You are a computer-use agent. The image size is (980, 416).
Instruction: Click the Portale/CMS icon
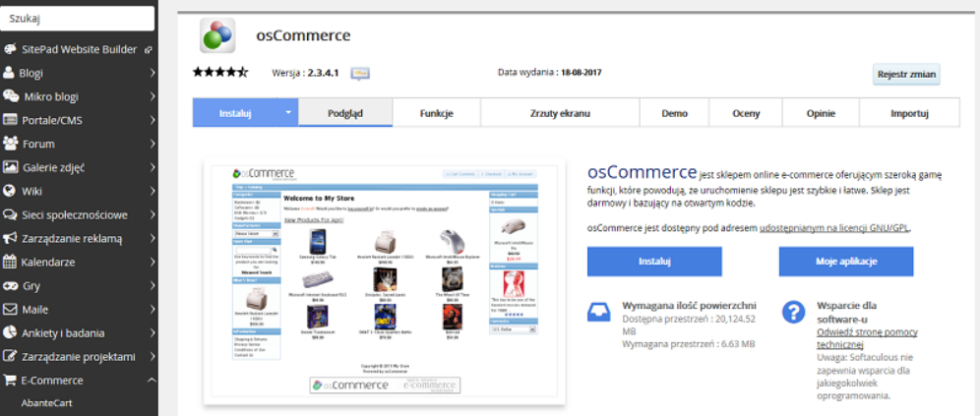click(10, 120)
